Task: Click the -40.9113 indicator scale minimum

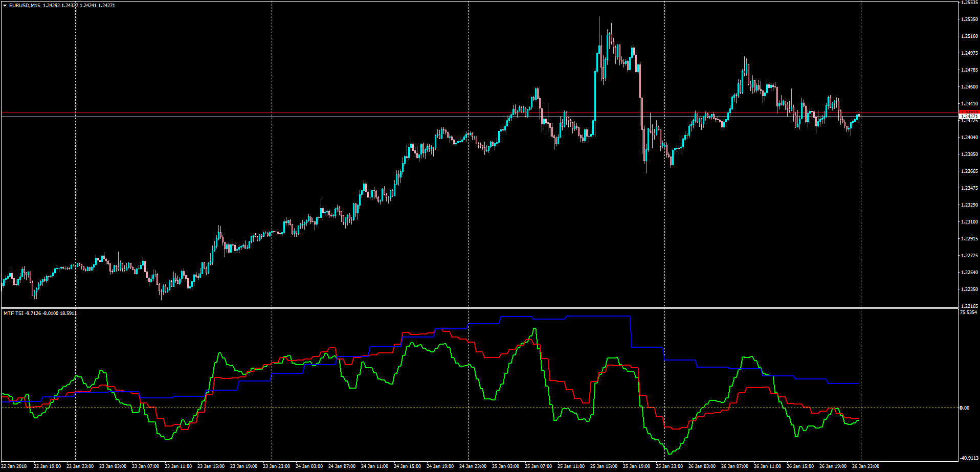Action: 969,458
